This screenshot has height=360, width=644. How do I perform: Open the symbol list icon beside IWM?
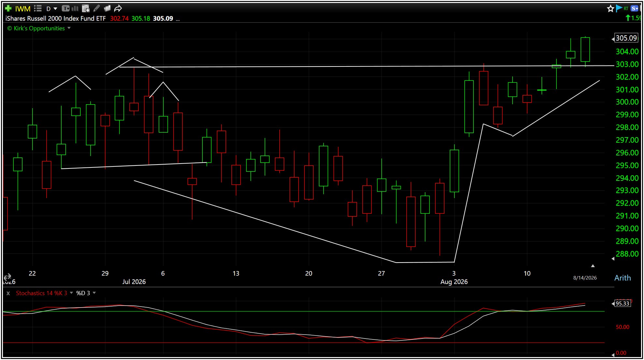[38, 8]
